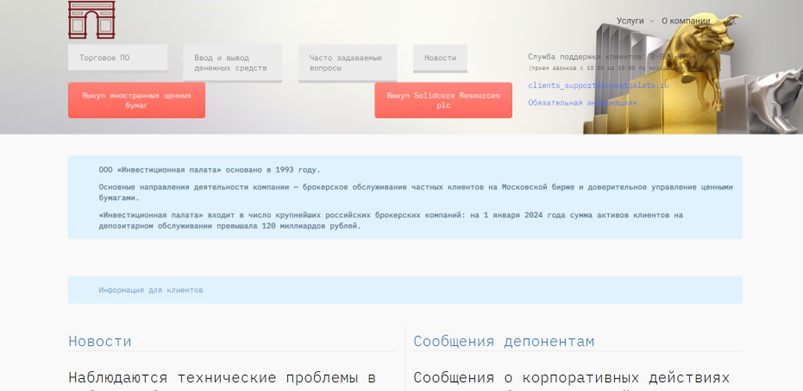The image size is (803, 391).
Task: Open Сообщения депонентам heading
Action: pos(504,341)
